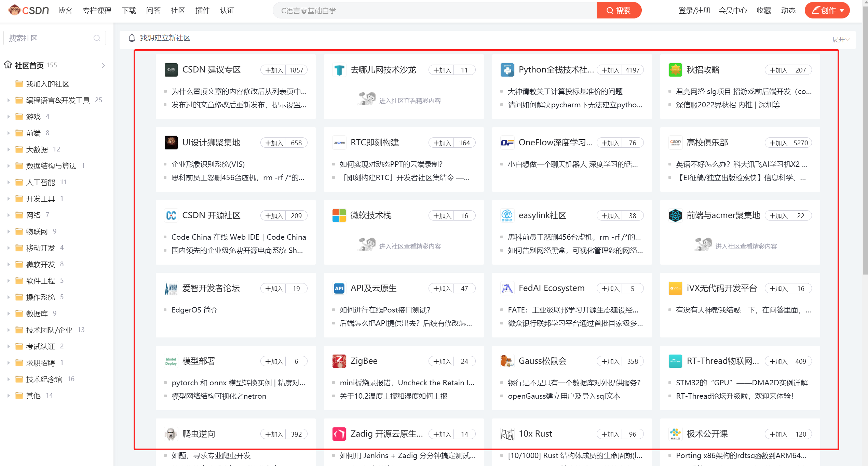Open CSDN 开源社区 logo icon
The width and height of the screenshot is (868, 466).
(x=171, y=215)
